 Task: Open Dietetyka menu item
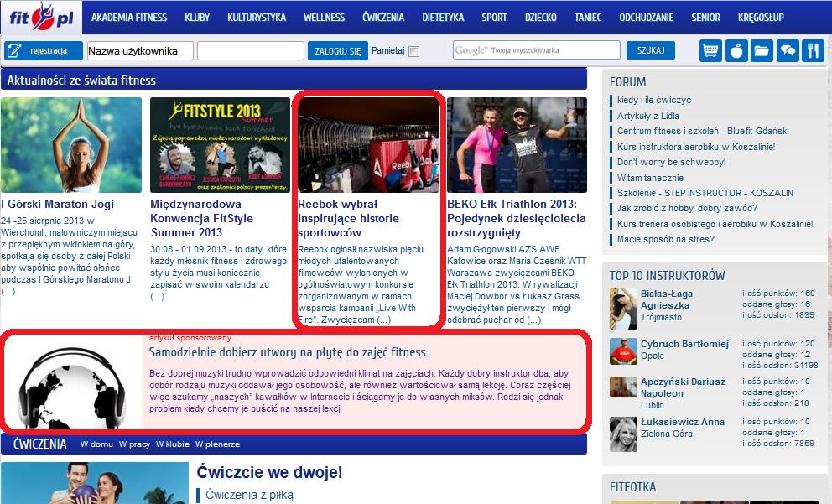point(443,18)
